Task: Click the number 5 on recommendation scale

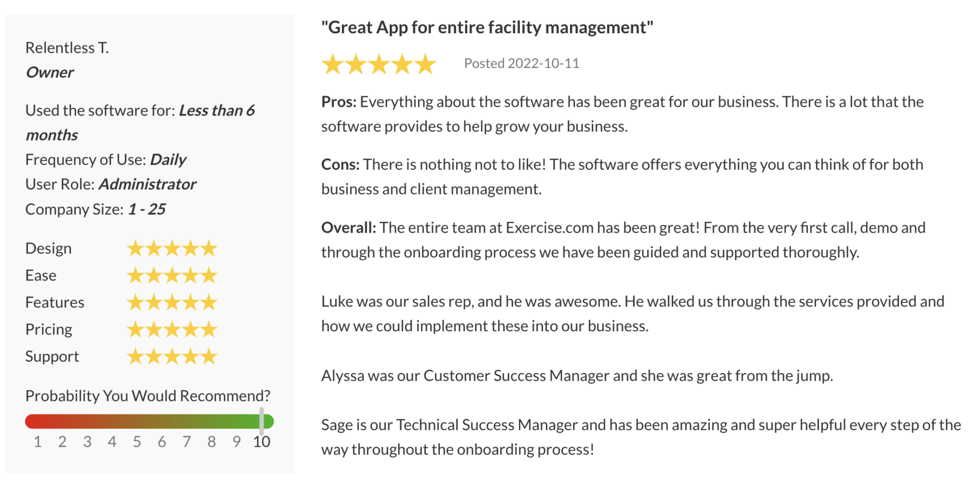Action: 137,442
